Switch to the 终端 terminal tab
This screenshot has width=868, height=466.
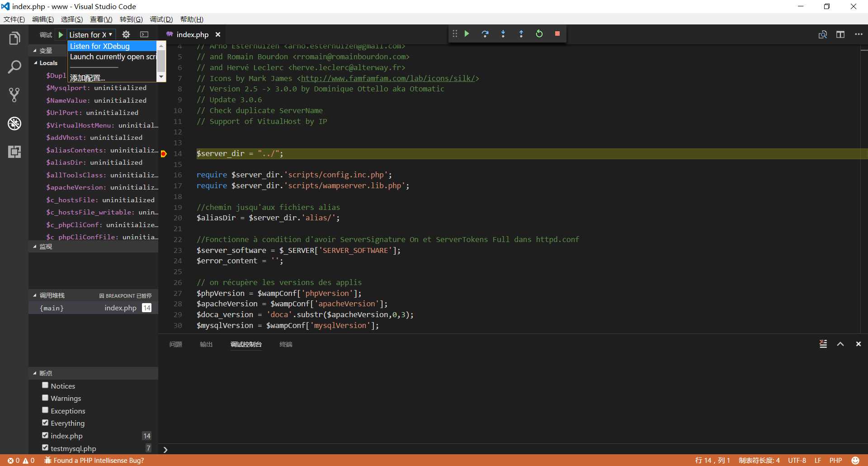point(286,344)
